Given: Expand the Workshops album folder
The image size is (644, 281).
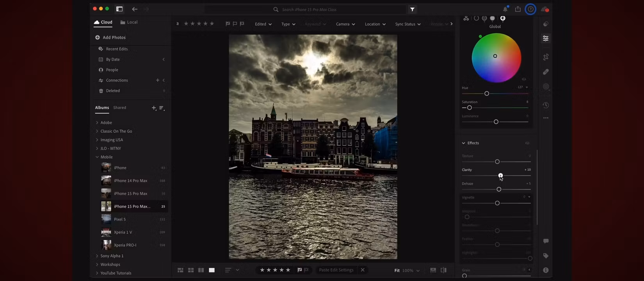Looking at the screenshot, I should coord(97,265).
